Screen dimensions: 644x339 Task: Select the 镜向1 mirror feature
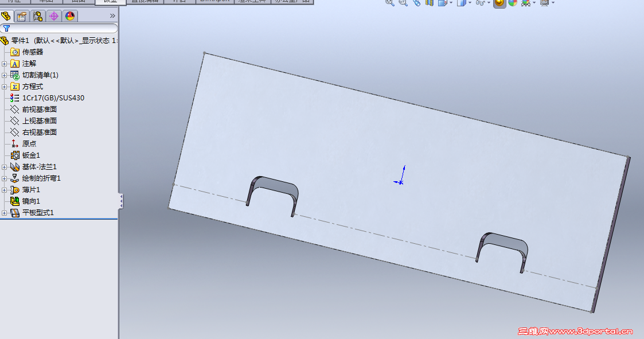pyautogui.click(x=25, y=201)
